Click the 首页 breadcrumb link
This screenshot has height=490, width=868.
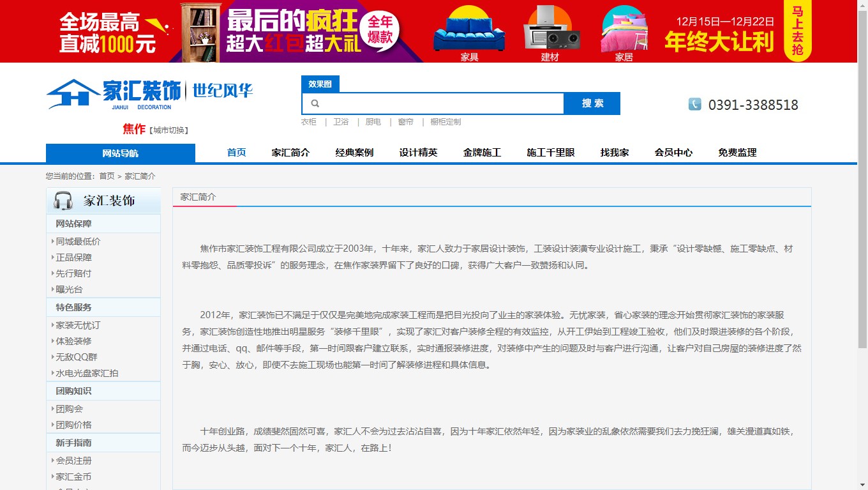click(x=107, y=176)
